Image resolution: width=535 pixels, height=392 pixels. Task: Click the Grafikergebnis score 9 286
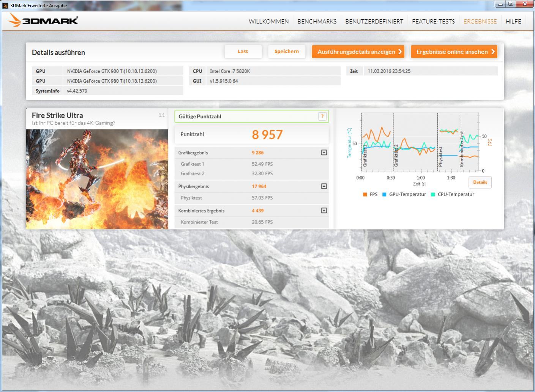point(257,153)
